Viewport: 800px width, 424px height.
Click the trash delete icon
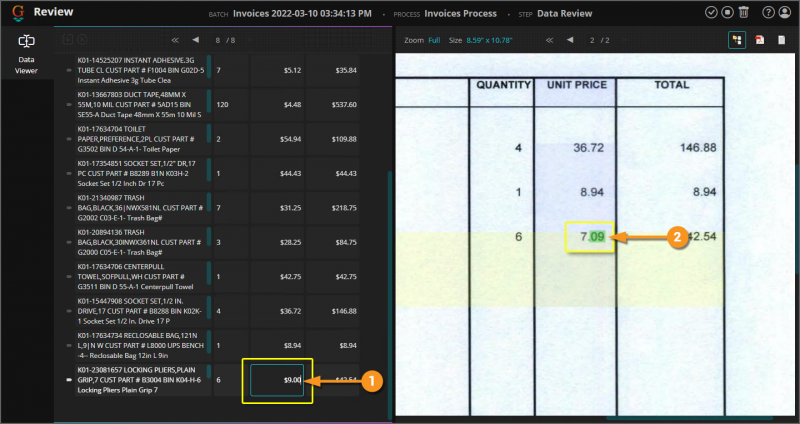744,12
